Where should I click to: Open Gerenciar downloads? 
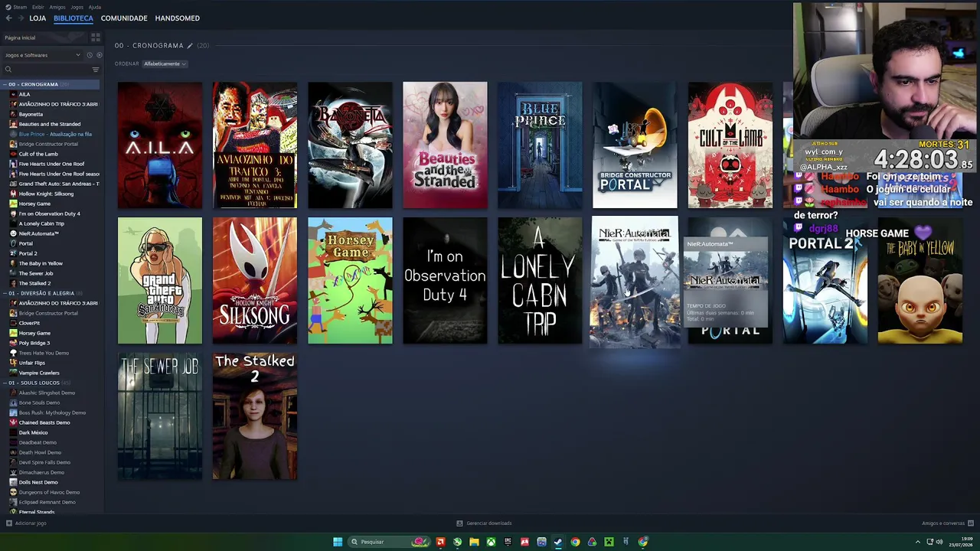489,523
